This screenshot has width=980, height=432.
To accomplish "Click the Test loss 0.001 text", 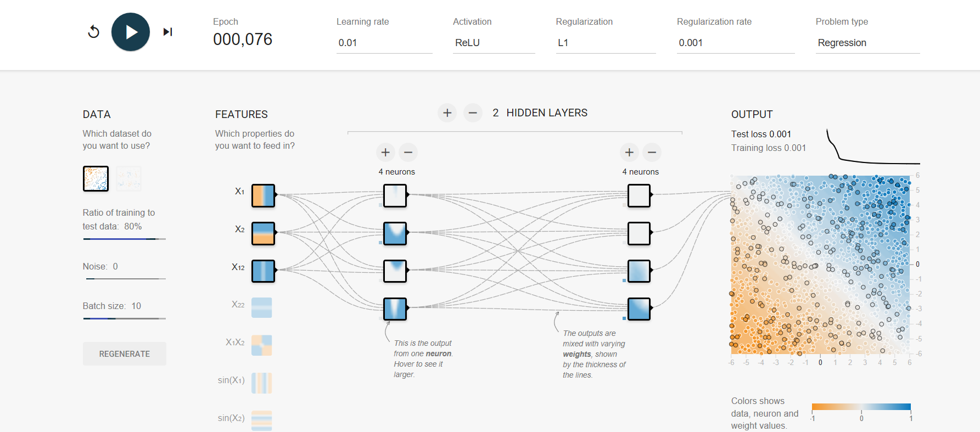I will click(x=761, y=134).
